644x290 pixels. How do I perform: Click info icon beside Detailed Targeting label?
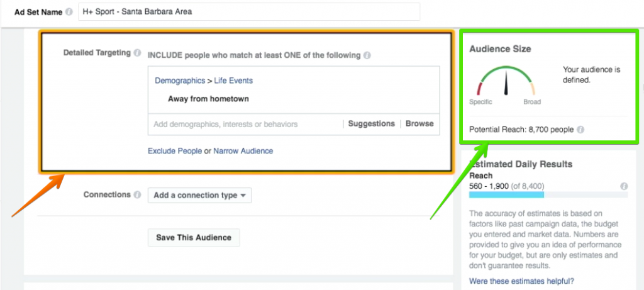coord(138,53)
